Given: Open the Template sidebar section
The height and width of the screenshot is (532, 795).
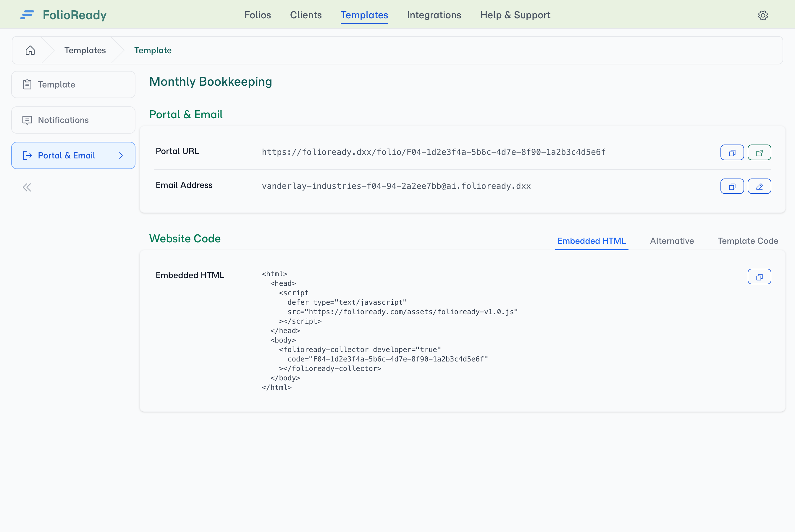Looking at the screenshot, I should click(x=73, y=85).
